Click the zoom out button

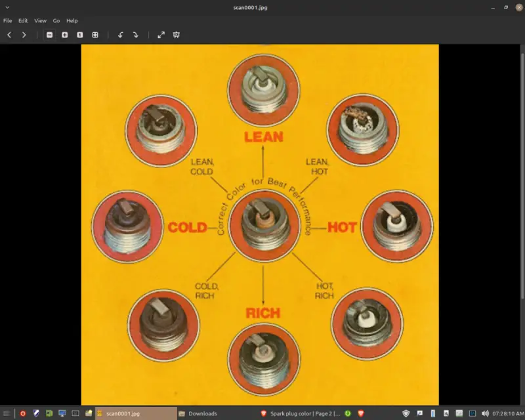click(x=50, y=35)
